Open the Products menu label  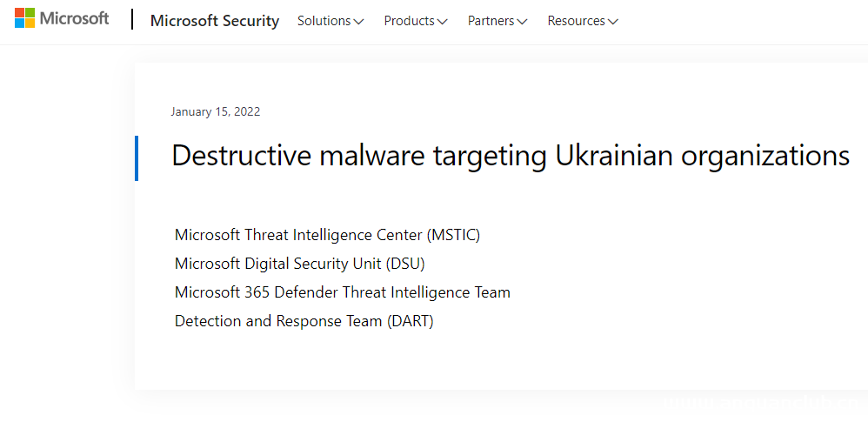(x=409, y=21)
